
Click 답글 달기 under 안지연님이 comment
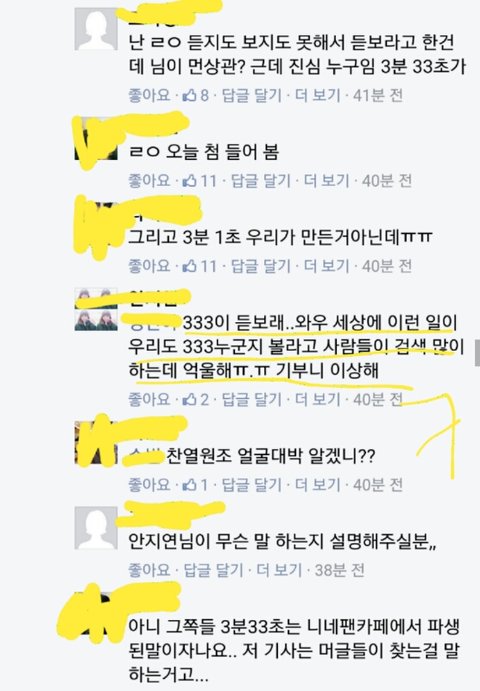[213, 570]
